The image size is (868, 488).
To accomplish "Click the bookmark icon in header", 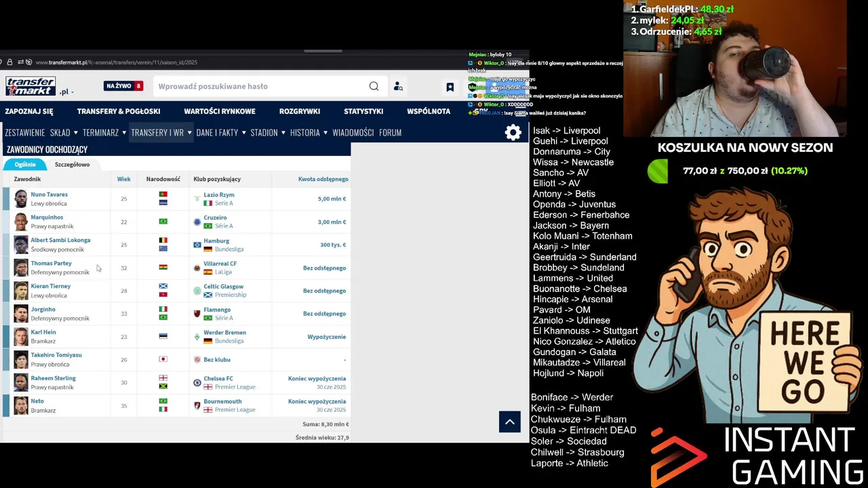I will point(450,87).
